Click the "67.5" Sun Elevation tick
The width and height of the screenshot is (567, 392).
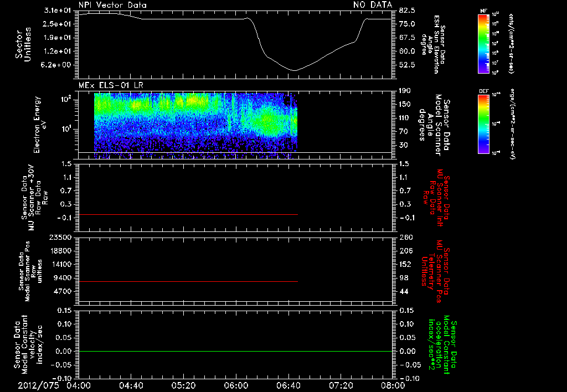pos(407,38)
